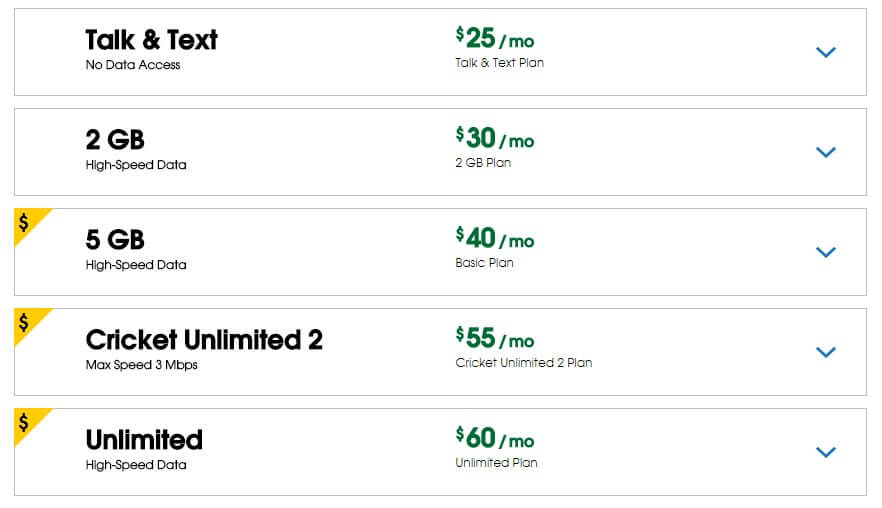Select the 2 GB plan title

[x=115, y=140]
